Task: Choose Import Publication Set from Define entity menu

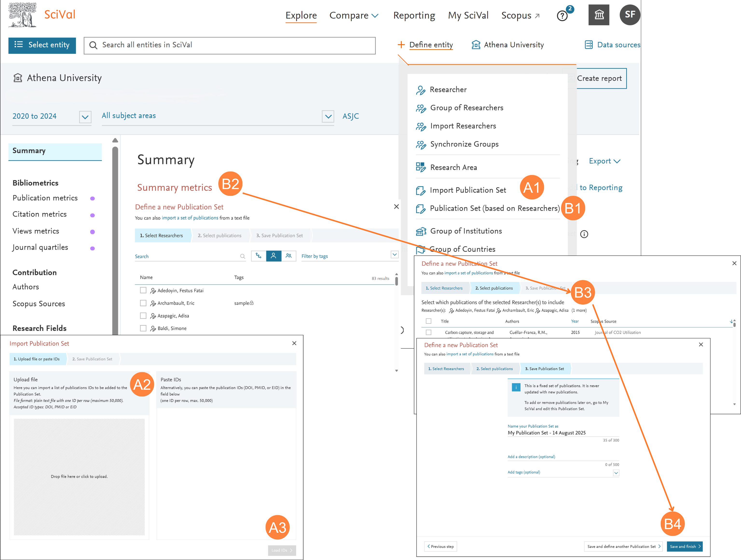Action: (468, 190)
